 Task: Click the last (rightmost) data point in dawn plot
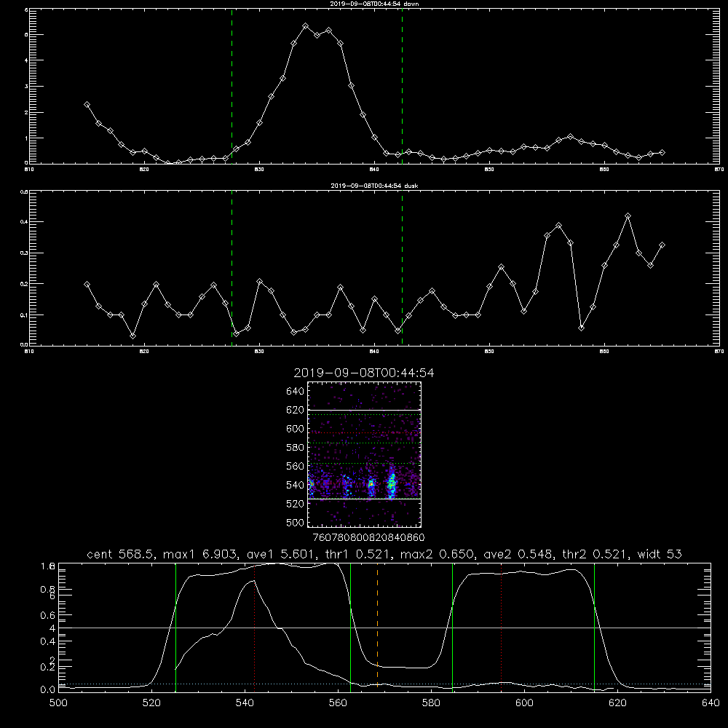[662, 152]
